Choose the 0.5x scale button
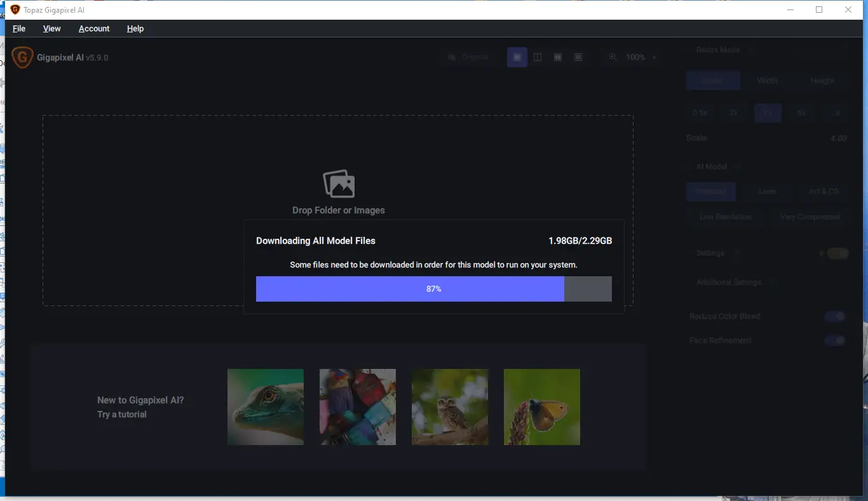 [x=700, y=112]
